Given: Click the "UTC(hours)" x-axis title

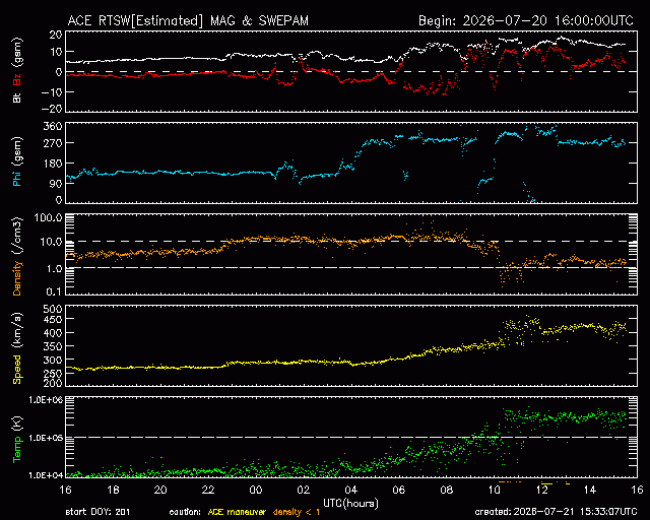Looking at the screenshot, I should point(351,504).
